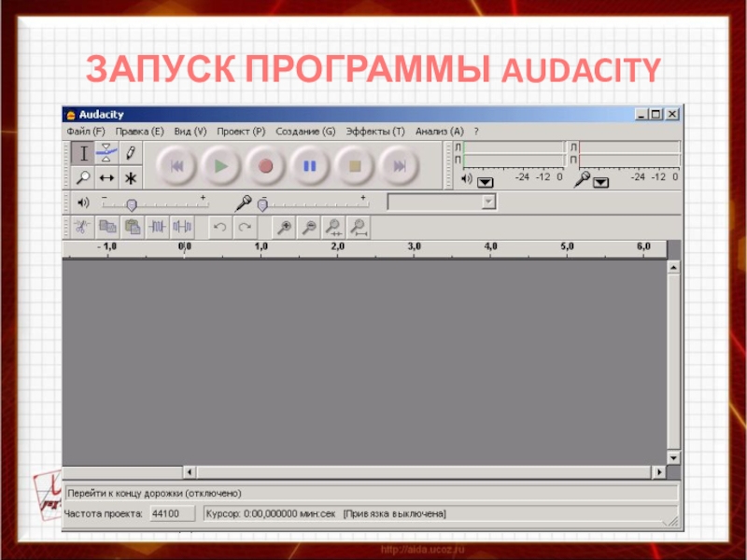747x560 pixels.
Task: Click the horizontal scrollbar left arrow
Action: tap(190, 472)
